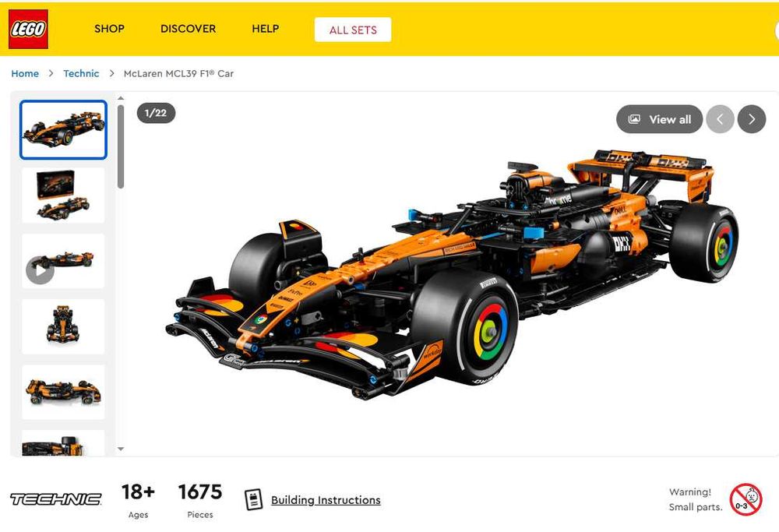This screenshot has width=779, height=532.
Task: Select the front view car thumbnail
Action: click(63, 326)
